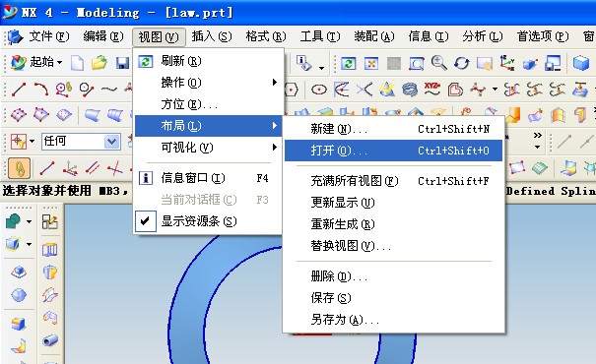Select 方位(E)... menu entry
596x364 pixels.
click(x=208, y=104)
